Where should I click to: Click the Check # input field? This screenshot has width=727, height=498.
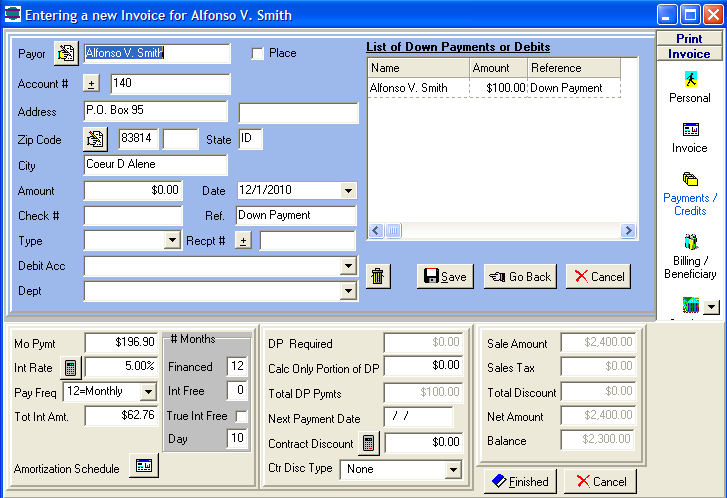(x=132, y=215)
